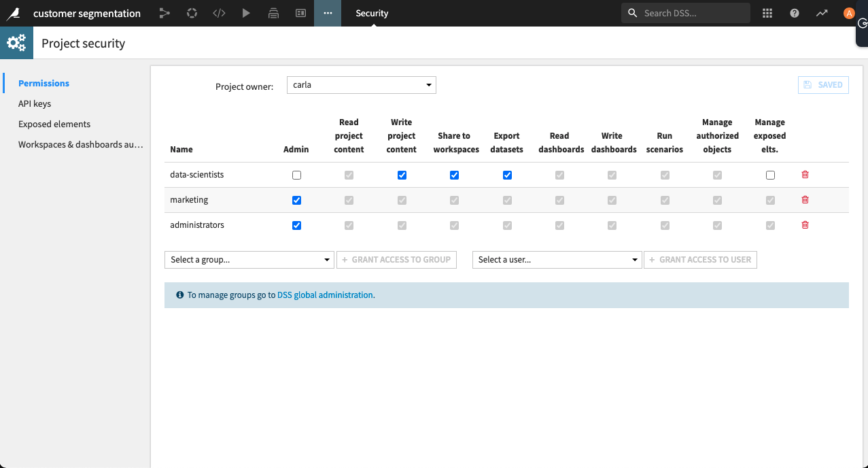Expand the Select a group dropdown
Viewport: 868px width, 468px height.
point(249,260)
